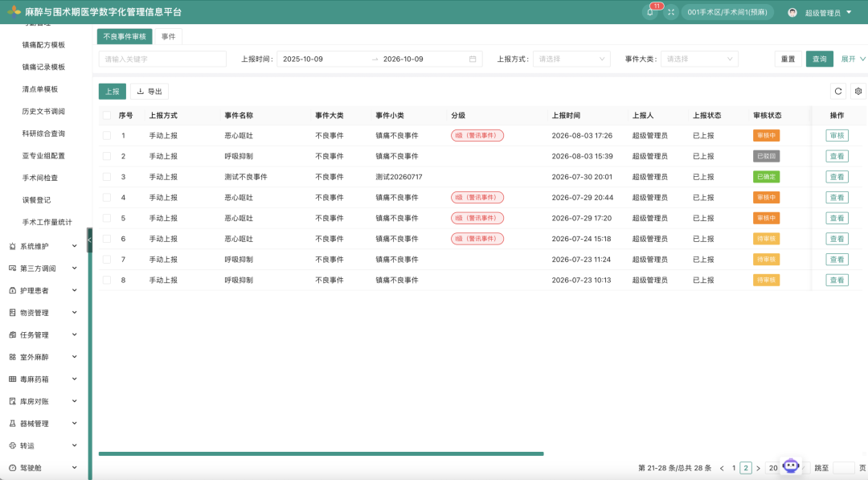Collapse the sidebar with the handle arrow
The height and width of the screenshot is (480, 868).
[90, 240]
